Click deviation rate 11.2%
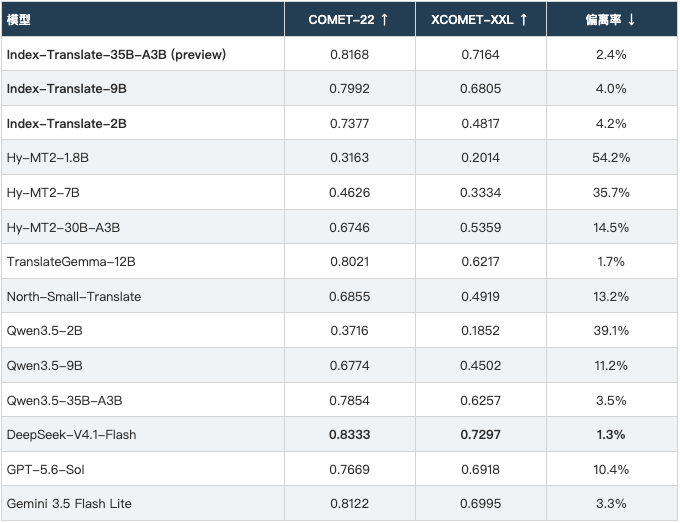 [x=611, y=366]
